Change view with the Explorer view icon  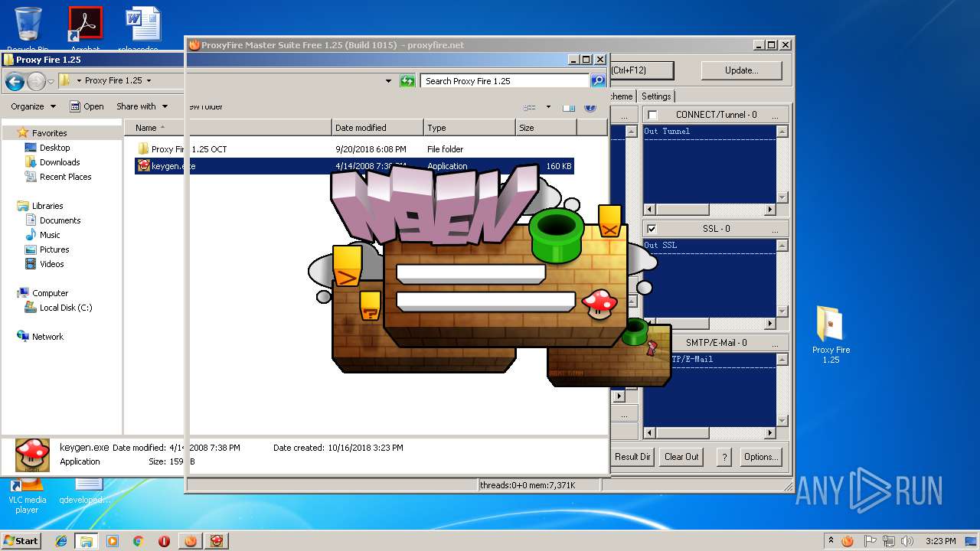point(530,106)
